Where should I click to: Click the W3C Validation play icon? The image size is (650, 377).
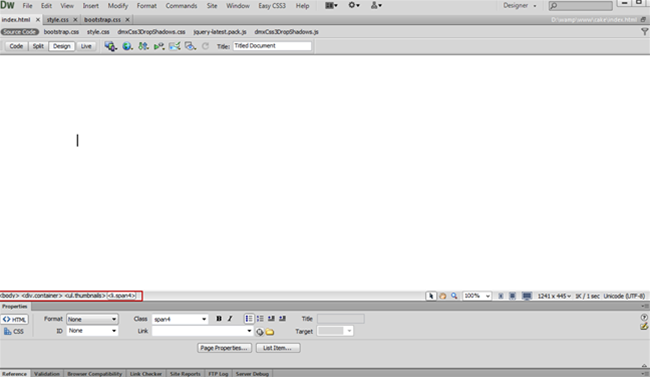[x=159, y=46]
